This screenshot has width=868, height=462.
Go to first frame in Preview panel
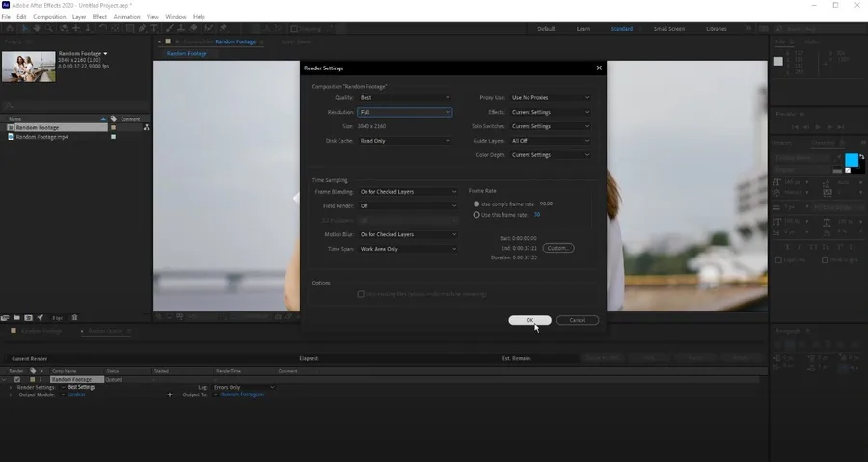(795, 127)
